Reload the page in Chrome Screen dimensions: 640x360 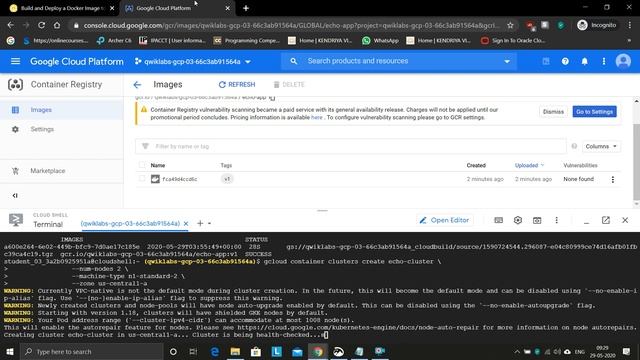41,25
